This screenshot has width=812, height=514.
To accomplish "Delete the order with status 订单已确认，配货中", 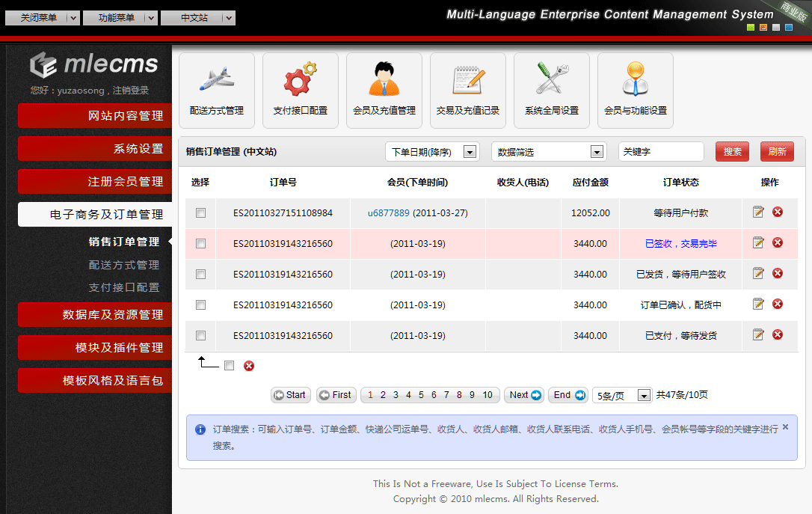I will (778, 304).
